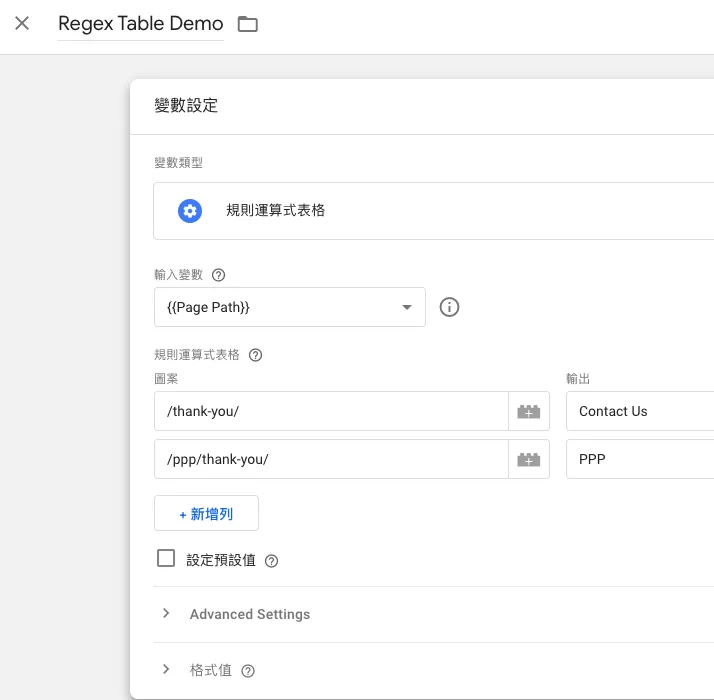This screenshot has height=700, width=714.
Task: Click the info icon beside Page Path dropdown
Action: 449,307
